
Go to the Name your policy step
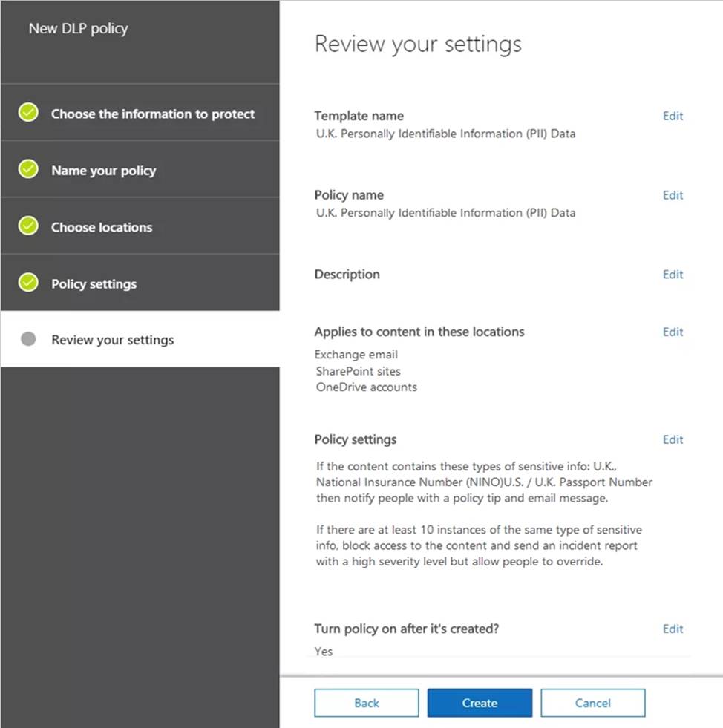click(x=103, y=171)
